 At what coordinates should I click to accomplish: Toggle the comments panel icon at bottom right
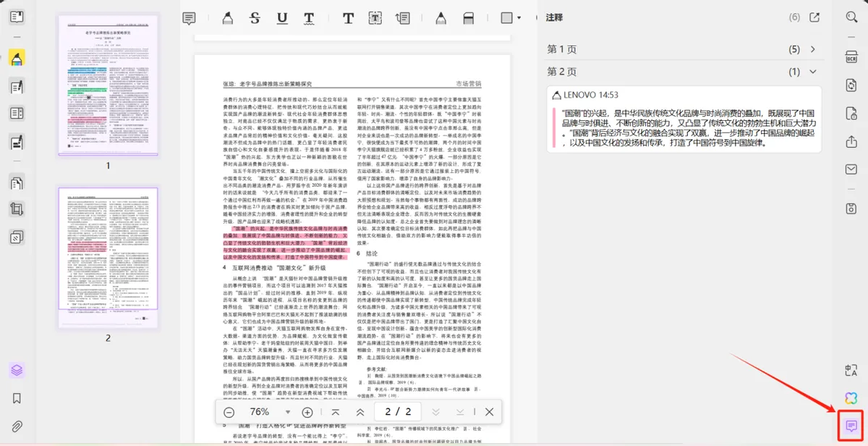point(851,426)
